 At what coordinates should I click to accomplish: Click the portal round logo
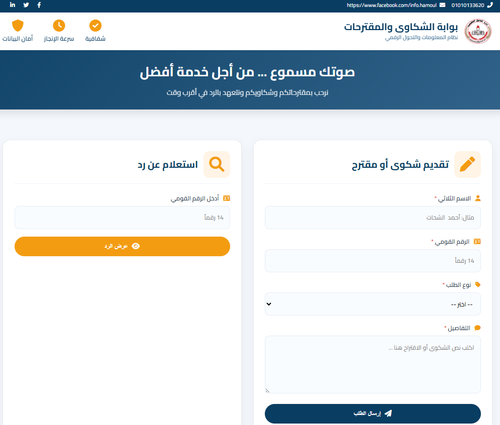click(478, 31)
